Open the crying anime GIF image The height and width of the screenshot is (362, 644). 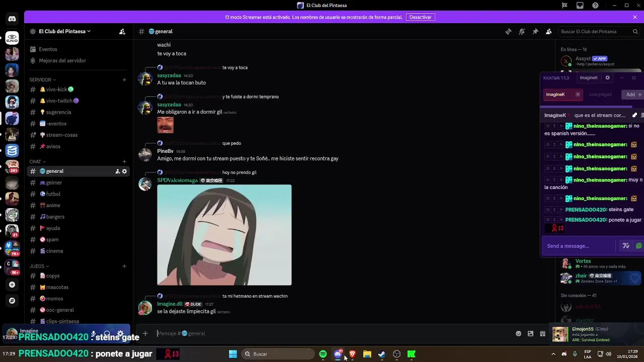point(224,235)
